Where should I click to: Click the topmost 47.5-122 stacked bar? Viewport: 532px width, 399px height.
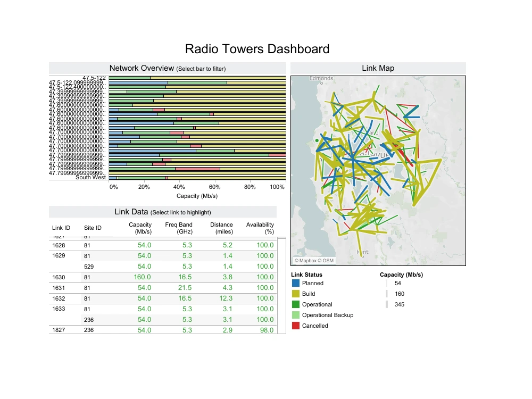pos(197,78)
